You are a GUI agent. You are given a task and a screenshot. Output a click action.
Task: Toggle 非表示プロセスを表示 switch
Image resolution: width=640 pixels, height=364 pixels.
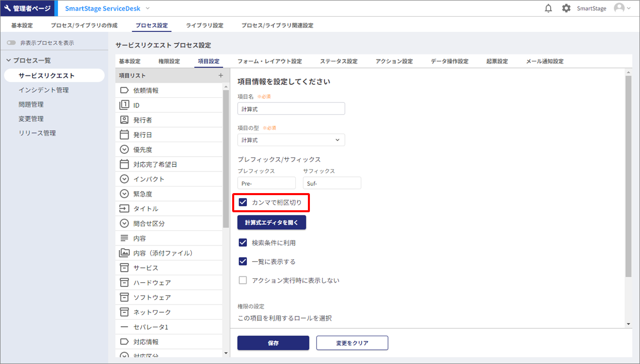coord(11,43)
